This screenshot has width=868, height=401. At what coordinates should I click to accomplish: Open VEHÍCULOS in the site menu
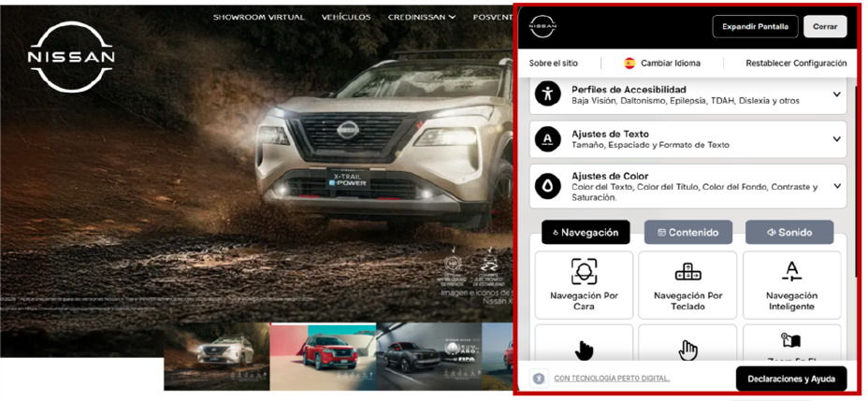click(x=346, y=17)
